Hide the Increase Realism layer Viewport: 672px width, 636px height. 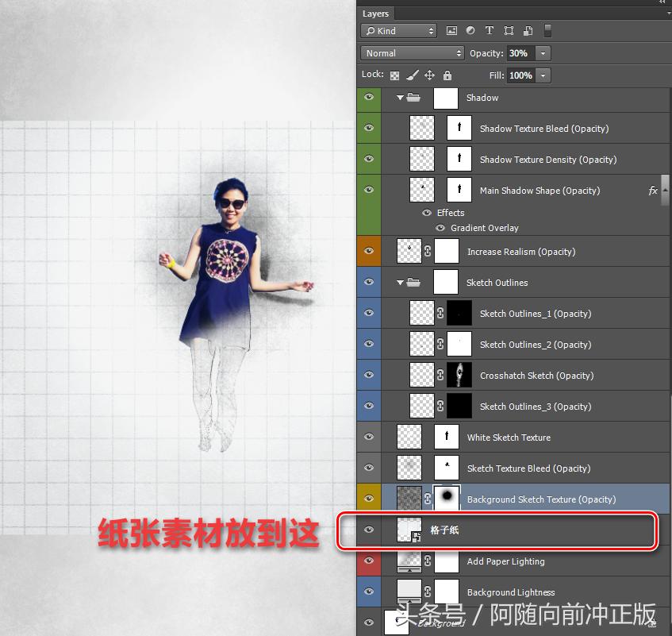coord(368,252)
